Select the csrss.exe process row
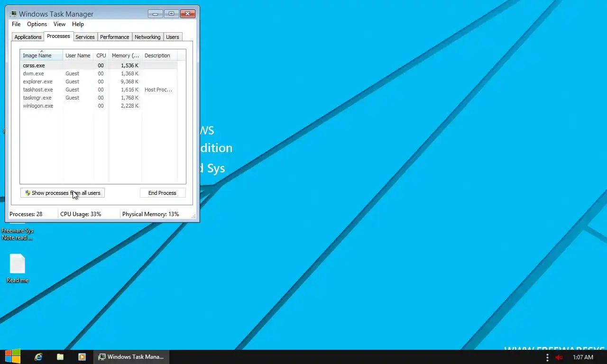607x364 pixels. point(99,65)
